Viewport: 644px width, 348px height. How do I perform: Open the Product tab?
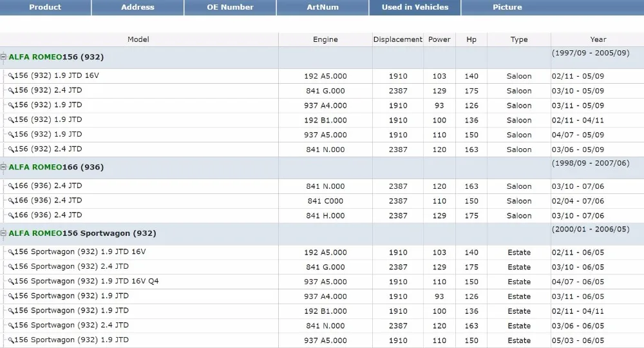45,7
